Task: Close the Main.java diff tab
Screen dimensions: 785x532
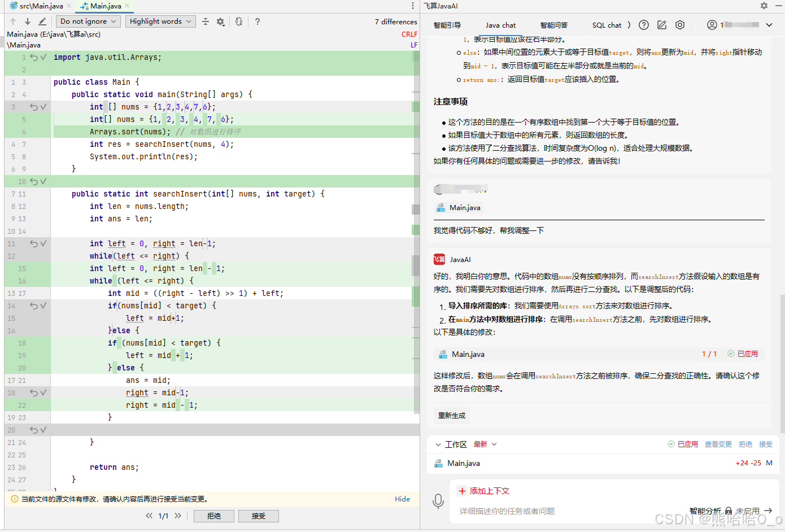Action: point(127,6)
